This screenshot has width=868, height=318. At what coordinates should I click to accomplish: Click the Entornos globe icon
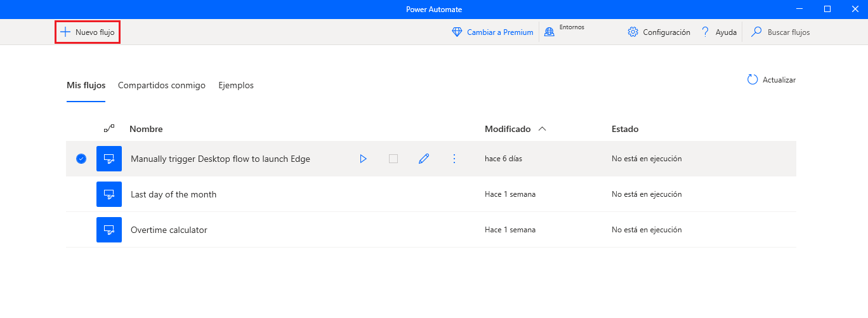[549, 32]
